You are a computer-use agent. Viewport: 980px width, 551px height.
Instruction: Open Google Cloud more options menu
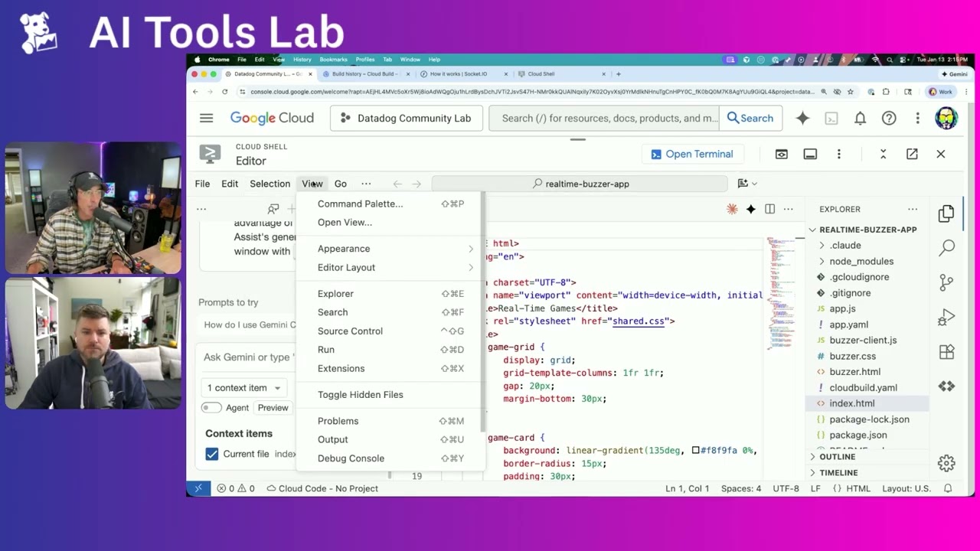[917, 118]
